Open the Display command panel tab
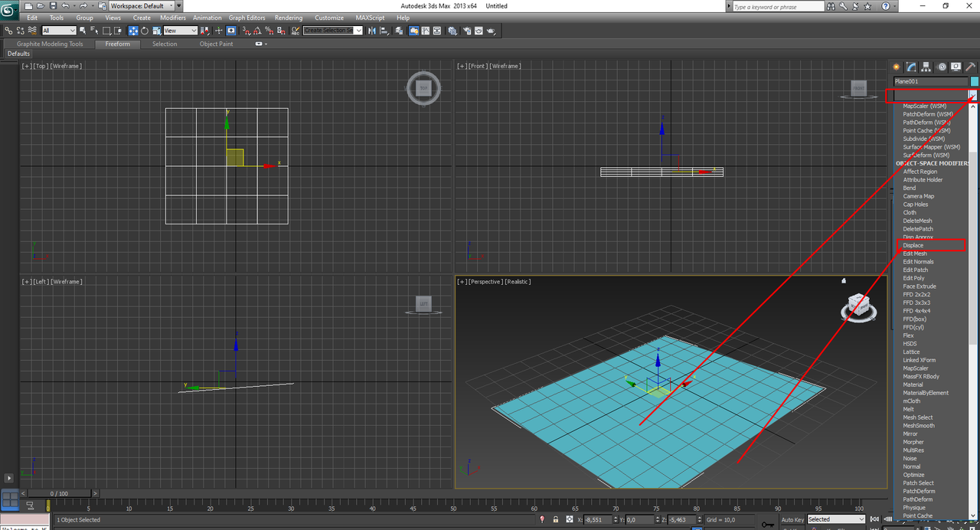This screenshot has height=530, width=980. point(957,67)
